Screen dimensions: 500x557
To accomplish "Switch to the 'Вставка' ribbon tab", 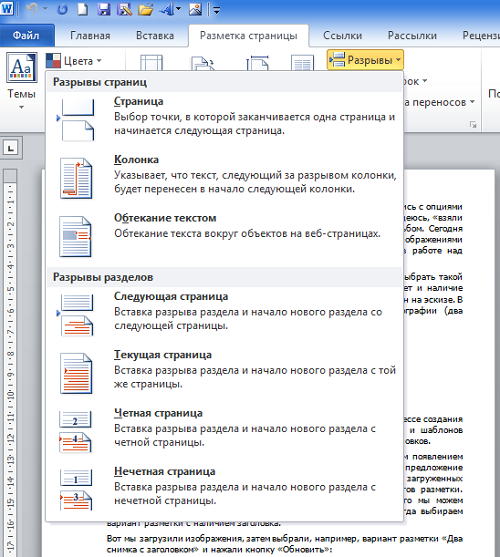I will 155,36.
